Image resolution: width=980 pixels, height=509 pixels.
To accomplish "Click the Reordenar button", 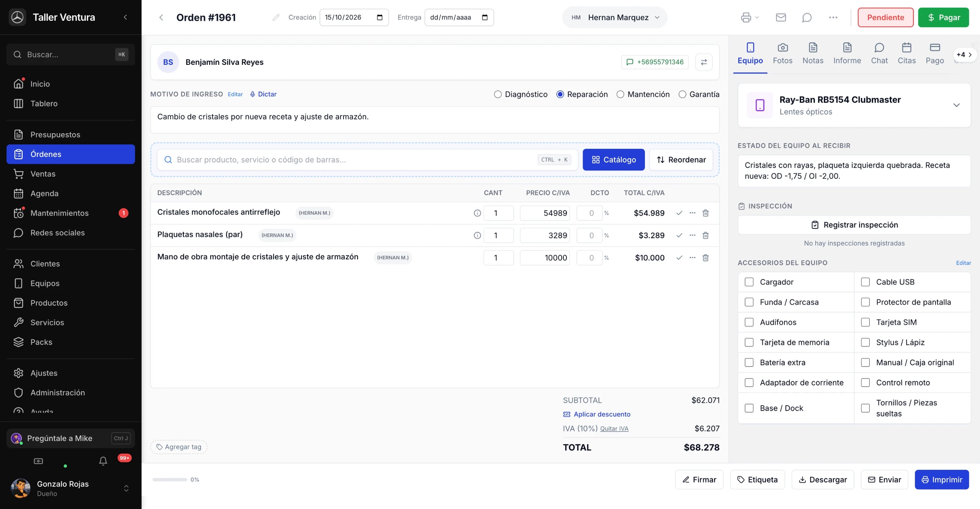I will pyautogui.click(x=681, y=160).
